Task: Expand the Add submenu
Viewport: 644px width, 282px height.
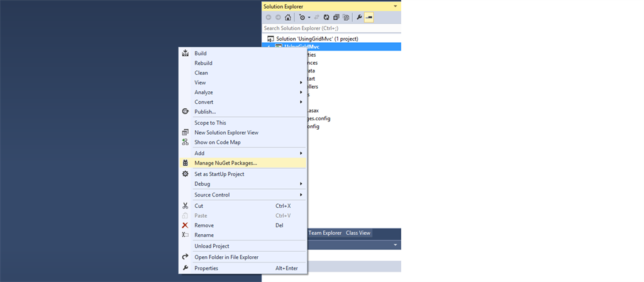Action: coord(243,154)
